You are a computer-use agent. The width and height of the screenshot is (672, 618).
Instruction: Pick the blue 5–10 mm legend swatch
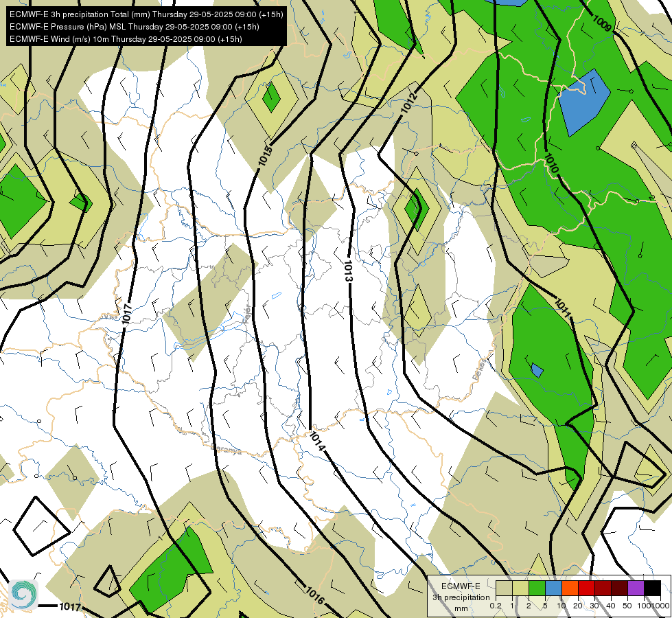tap(553, 588)
